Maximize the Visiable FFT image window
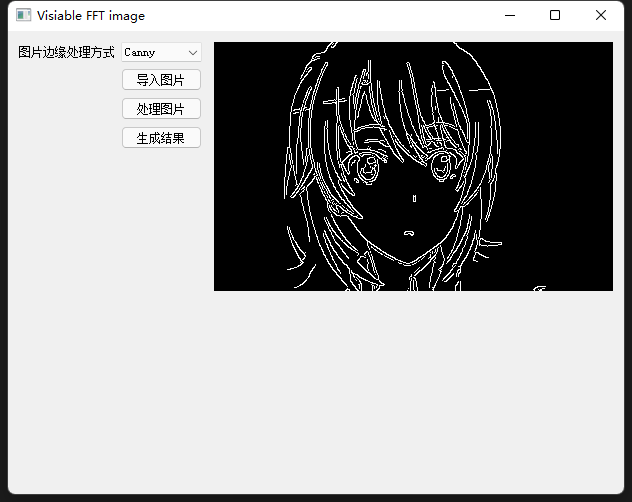632x502 pixels. 555,15
